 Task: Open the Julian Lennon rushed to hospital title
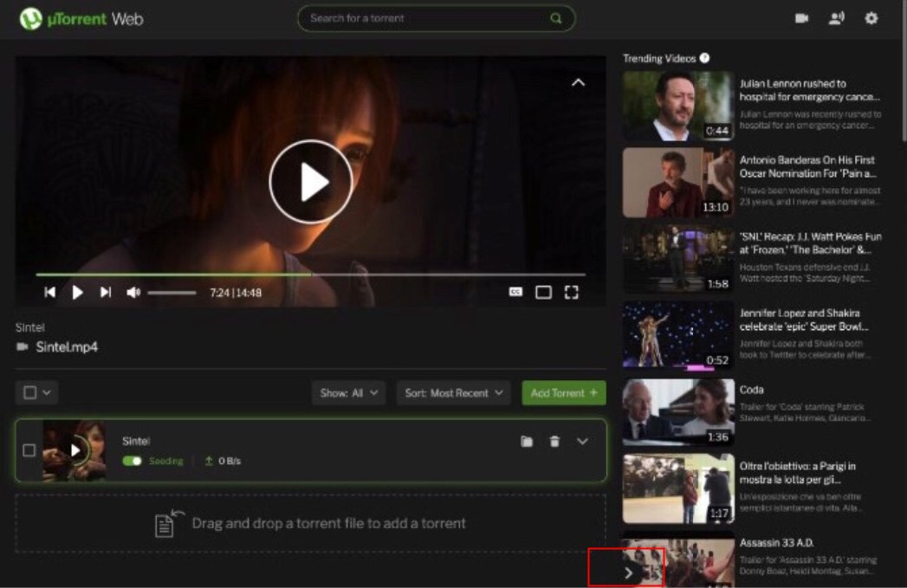810,90
